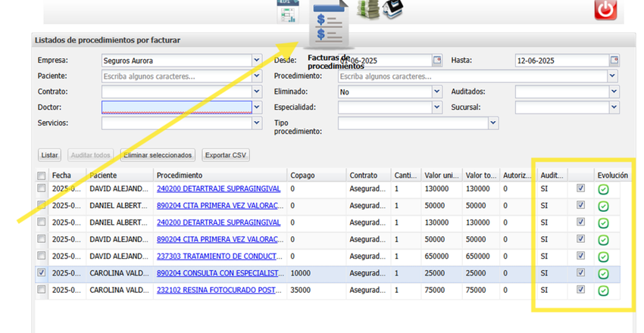Expand the Especialidad dropdown

[x=436, y=107]
